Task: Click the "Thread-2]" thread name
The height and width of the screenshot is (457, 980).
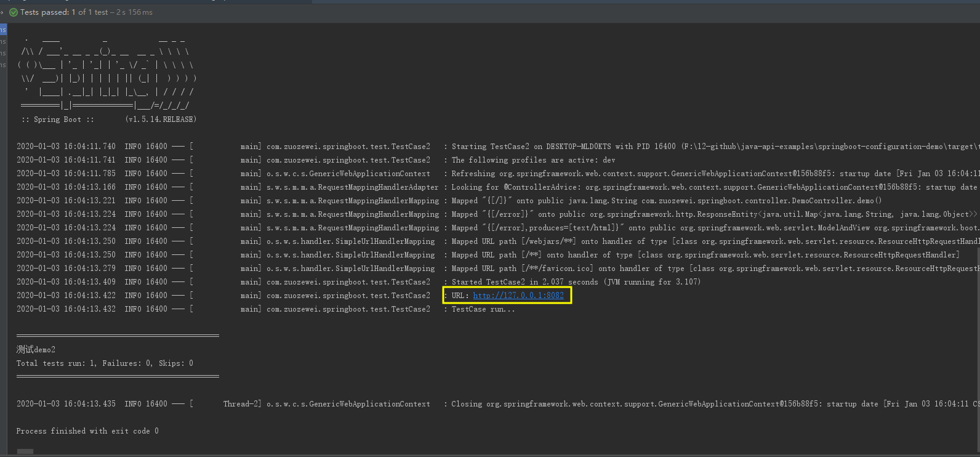Action: pos(243,404)
